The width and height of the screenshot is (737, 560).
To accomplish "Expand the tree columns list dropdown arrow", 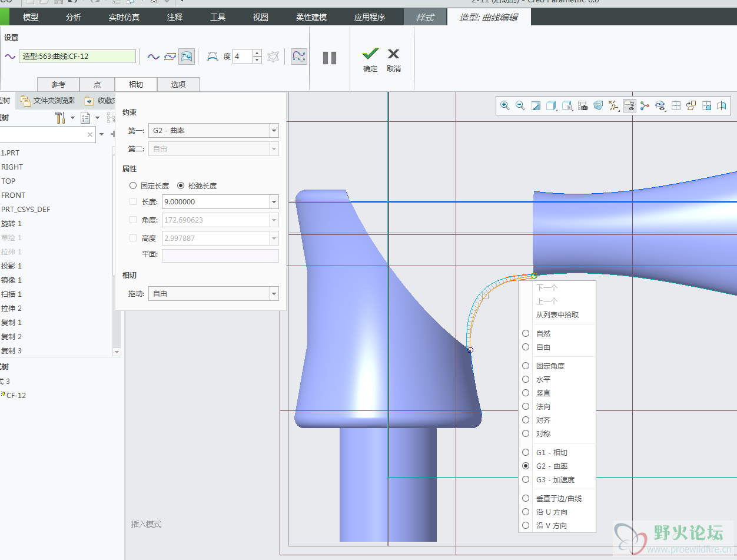I will click(x=98, y=118).
